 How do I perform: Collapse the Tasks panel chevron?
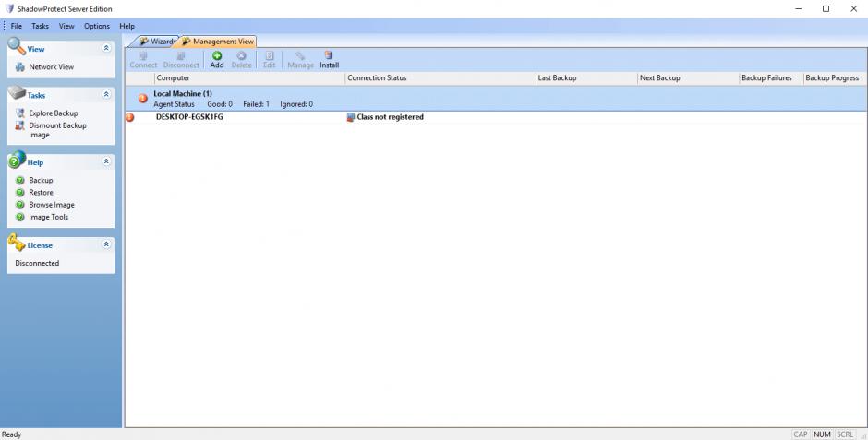tap(106, 94)
